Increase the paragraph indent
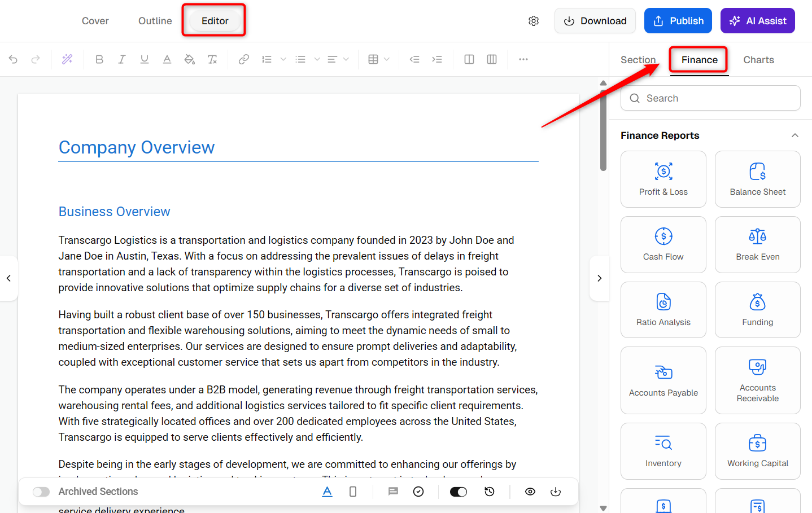 tap(437, 59)
